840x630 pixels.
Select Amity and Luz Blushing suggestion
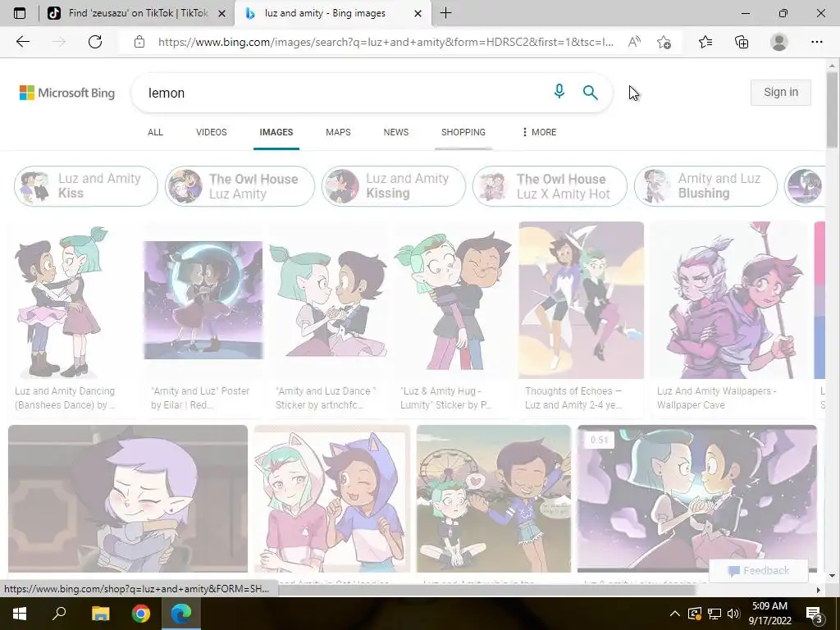tap(705, 186)
